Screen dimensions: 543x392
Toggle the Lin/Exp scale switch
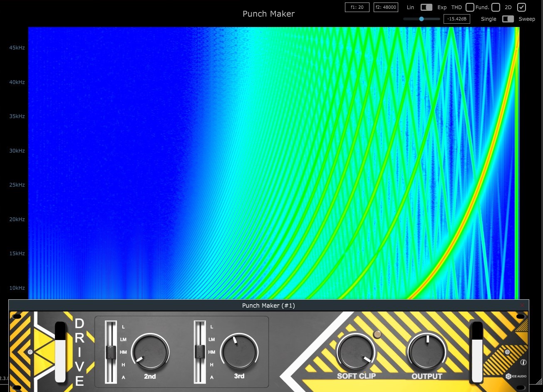click(426, 7)
